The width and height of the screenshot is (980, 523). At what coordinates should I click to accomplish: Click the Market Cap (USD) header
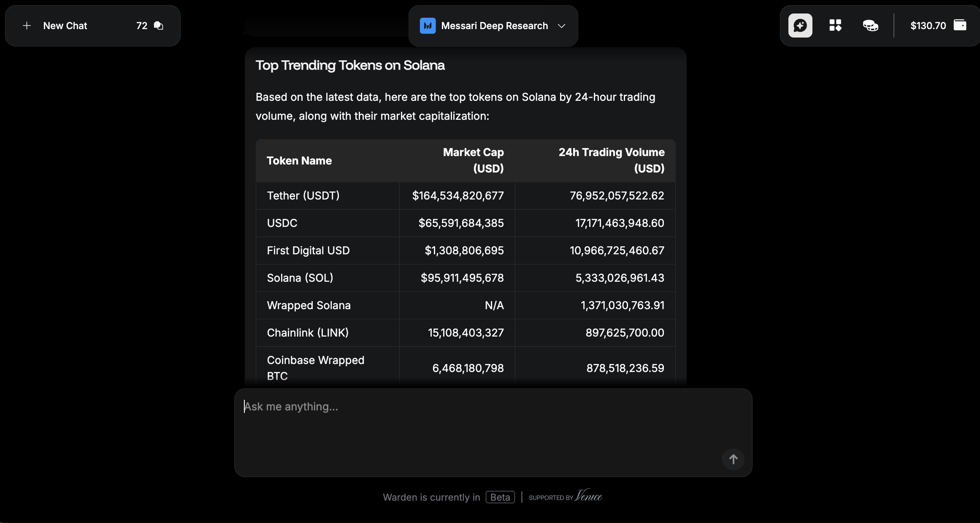click(x=473, y=160)
